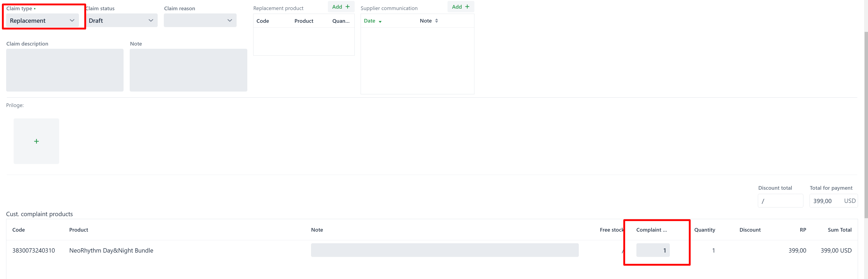Click the Quan... column header in Replacement product
868x279 pixels.
pos(341,21)
